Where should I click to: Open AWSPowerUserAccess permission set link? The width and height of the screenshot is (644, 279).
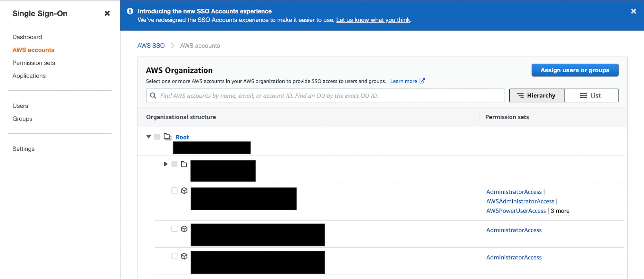(x=516, y=211)
